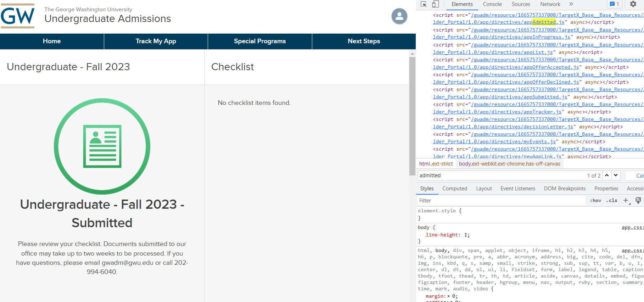
Task: Click the 'No checklist items found.' message
Action: (x=254, y=103)
